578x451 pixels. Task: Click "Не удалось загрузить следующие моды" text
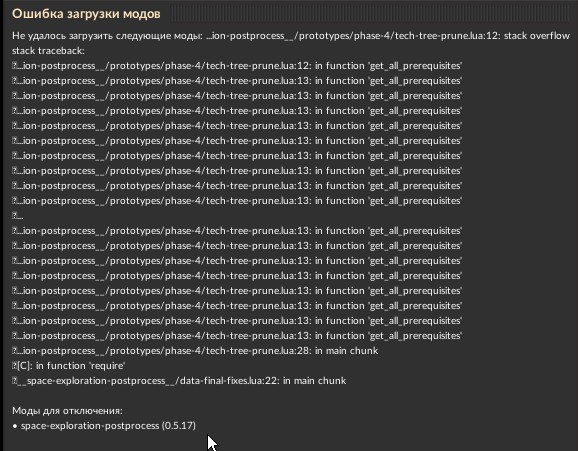click(x=107, y=36)
